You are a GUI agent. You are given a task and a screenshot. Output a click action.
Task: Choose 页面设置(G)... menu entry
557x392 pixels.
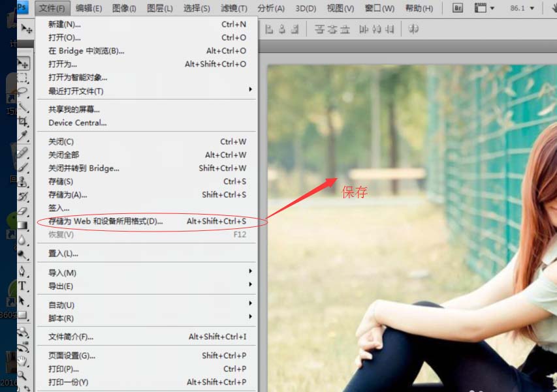(147, 355)
